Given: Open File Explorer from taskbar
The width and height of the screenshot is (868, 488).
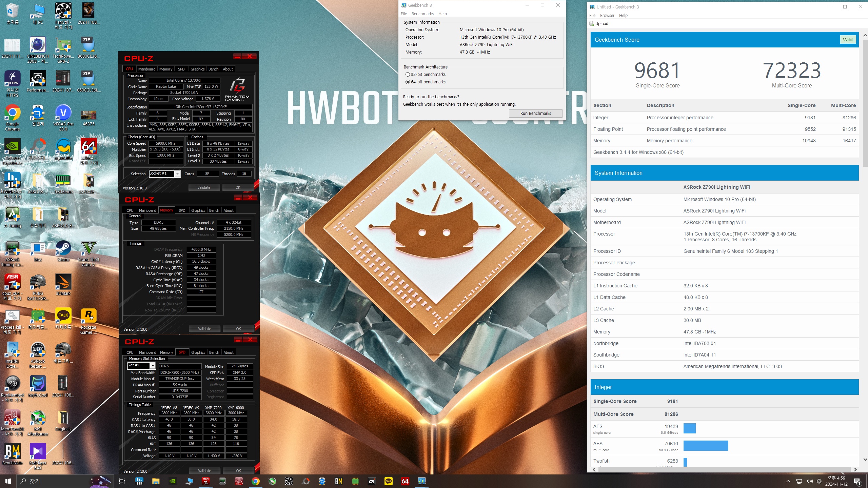Looking at the screenshot, I should click(x=156, y=481).
